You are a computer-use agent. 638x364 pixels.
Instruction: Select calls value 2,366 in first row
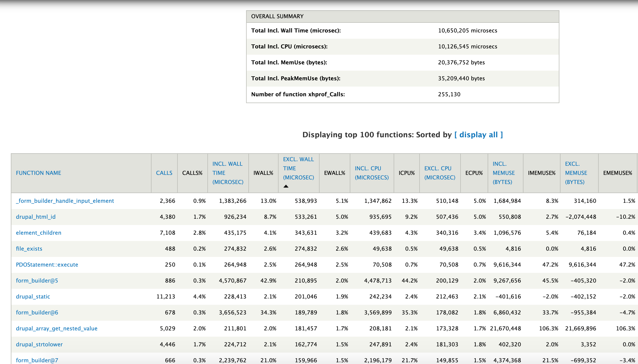click(167, 201)
